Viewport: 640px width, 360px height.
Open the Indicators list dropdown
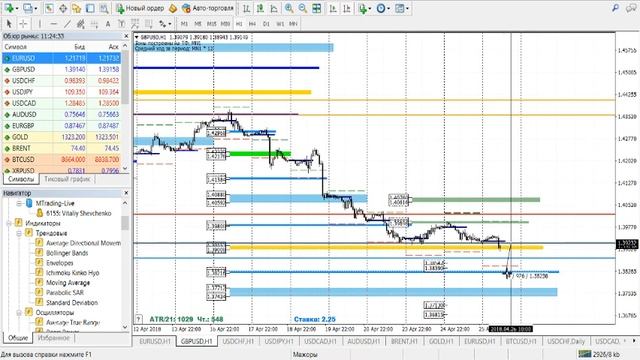pyautogui.click(x=364, y=8)
